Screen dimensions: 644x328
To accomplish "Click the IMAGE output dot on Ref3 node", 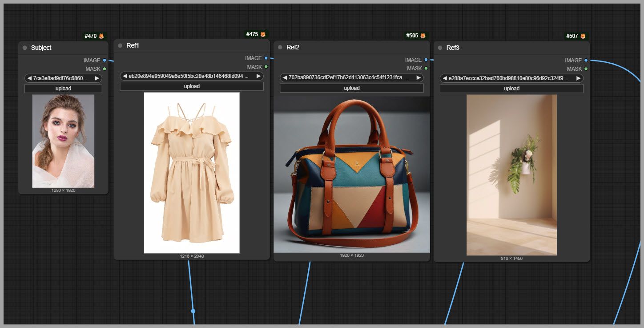I will [586, 60].
